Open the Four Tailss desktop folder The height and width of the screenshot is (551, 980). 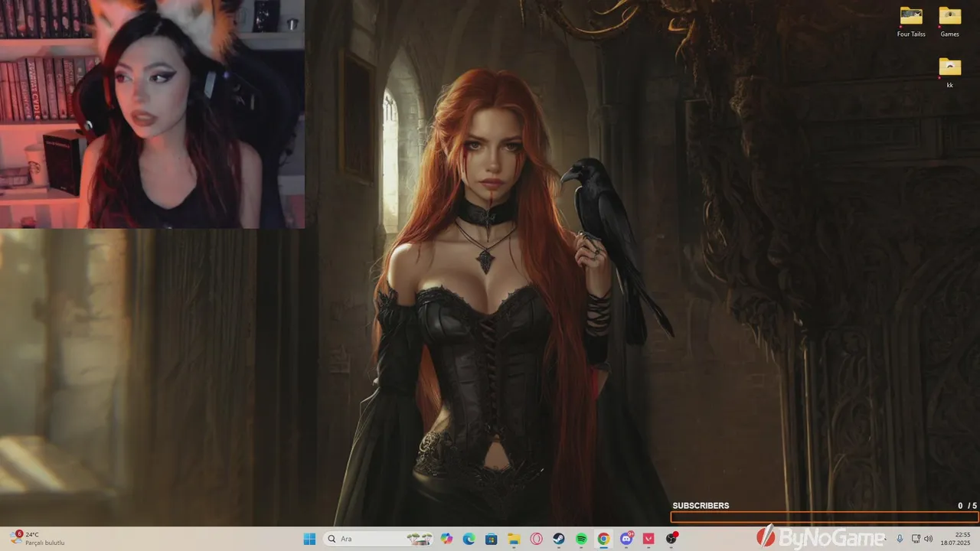(911, 22)
